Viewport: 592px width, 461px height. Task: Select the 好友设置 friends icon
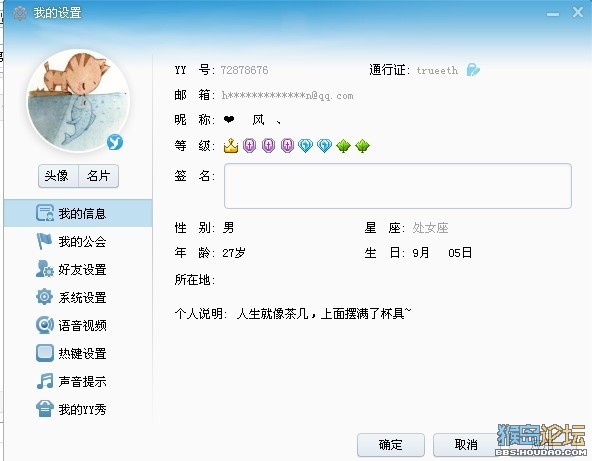45,269
